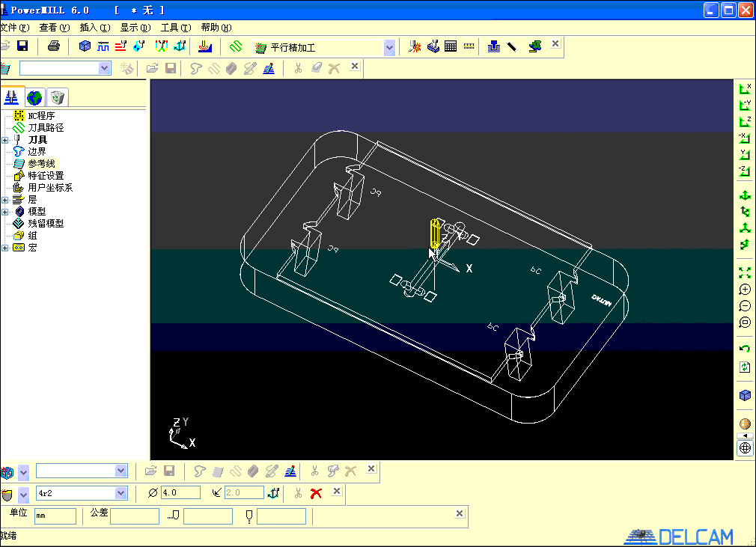The width and height of the screenshot is (756, 547).
Task: Click the toolpath simulation spark icon
Action: [x=415, y=46]
